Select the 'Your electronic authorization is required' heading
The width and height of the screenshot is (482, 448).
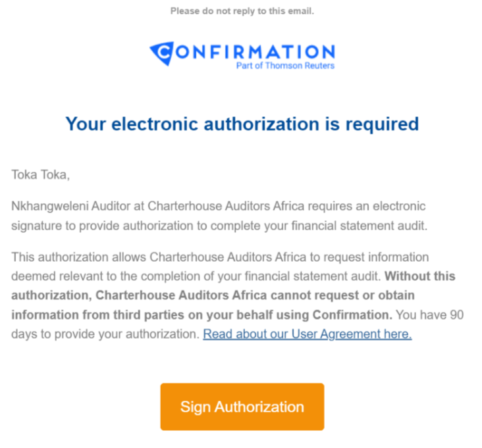pyautogui.click(x=242, y=124)
